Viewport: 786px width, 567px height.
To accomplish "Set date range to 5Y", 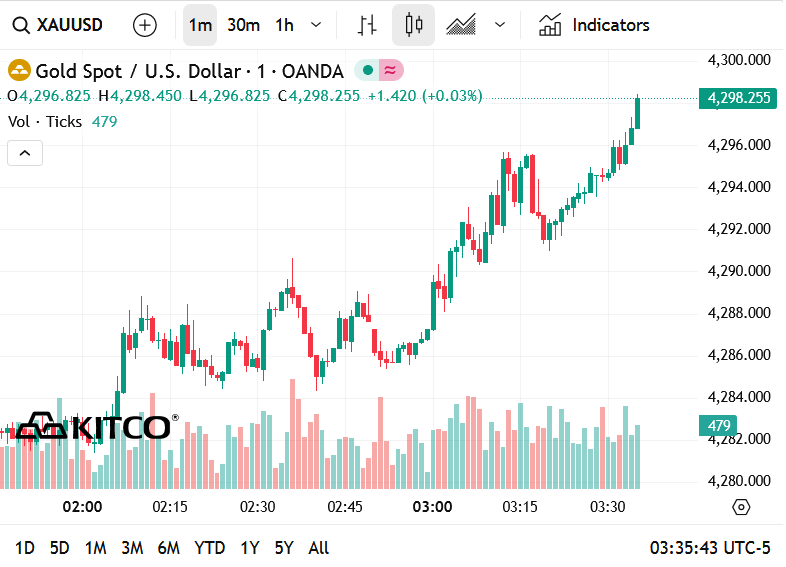I will pyautogui.click(x=284, y=548).
